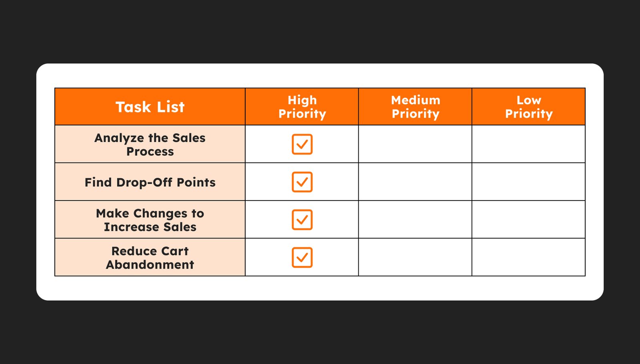Select the Reduce Cart Abandonment task

[x=150, y=257]
